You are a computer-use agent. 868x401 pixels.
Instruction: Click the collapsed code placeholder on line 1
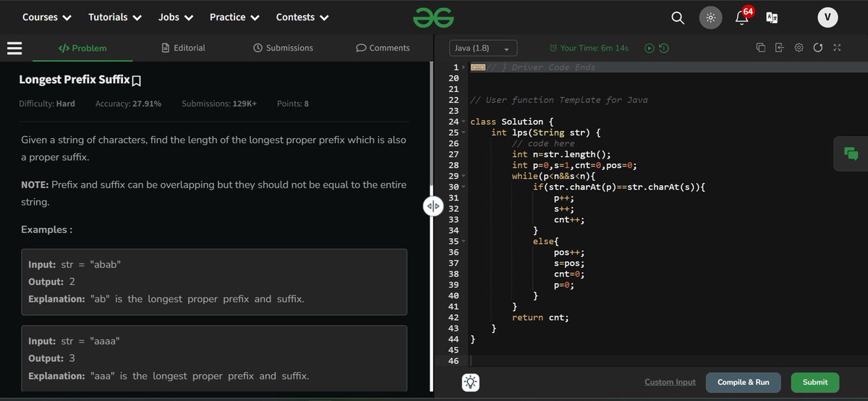click(x=477, y=67)
